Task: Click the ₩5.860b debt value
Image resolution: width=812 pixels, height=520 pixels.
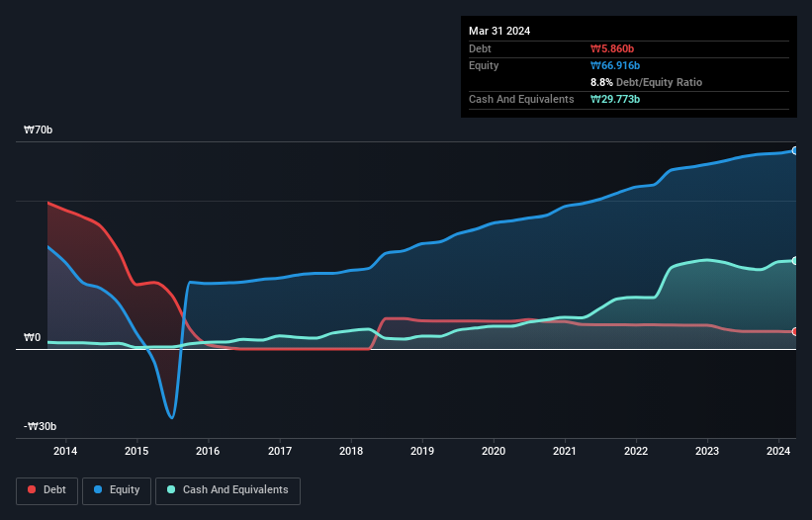Action: [x=612, y=48]
